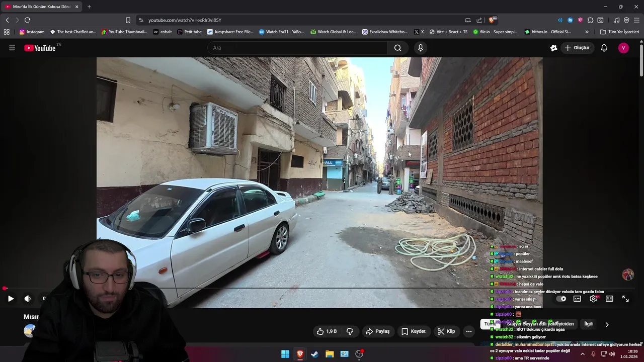Toggle the autoplay switch in player
The width and height of the screenshot is (644, 362).
coord(561,299)
